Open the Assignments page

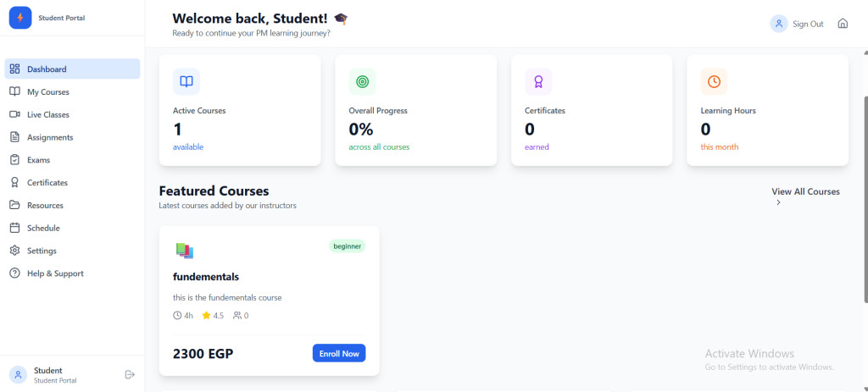pos(50,137)
